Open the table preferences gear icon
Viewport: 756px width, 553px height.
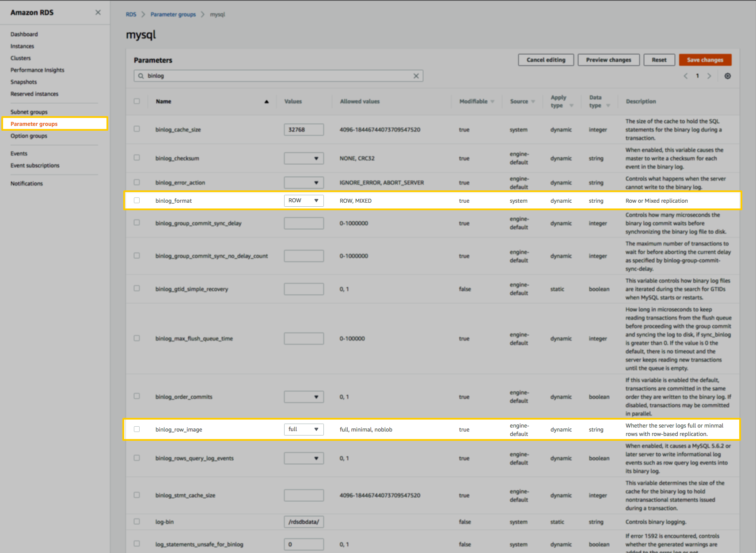[727, 76]
